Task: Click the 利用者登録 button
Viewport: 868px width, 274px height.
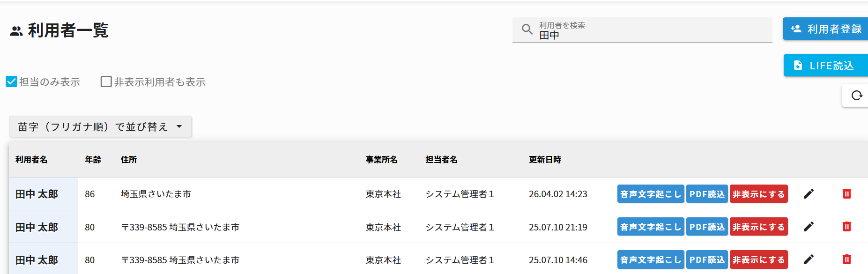Action: (x=826, y=29)
